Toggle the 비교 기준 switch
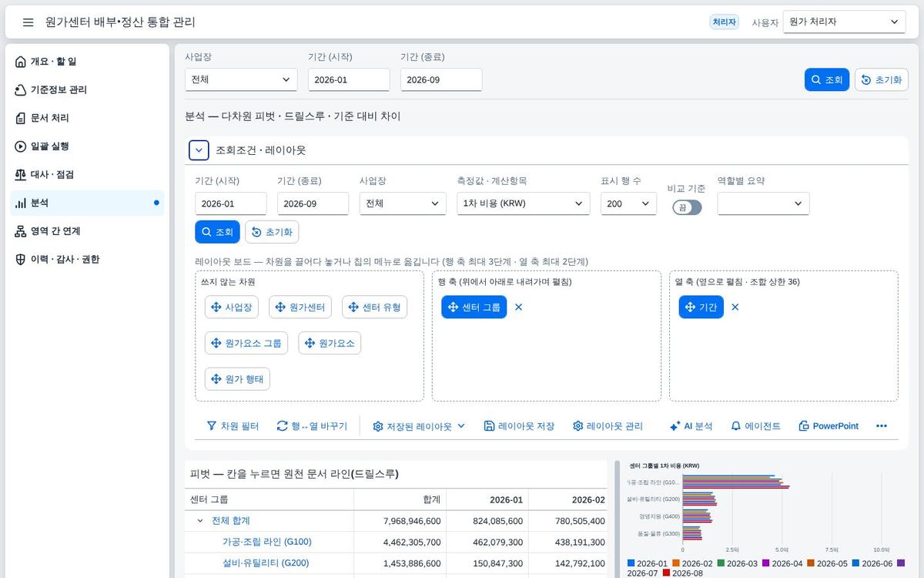The height and width of the screenshot is (578, 924). point(687,207)
